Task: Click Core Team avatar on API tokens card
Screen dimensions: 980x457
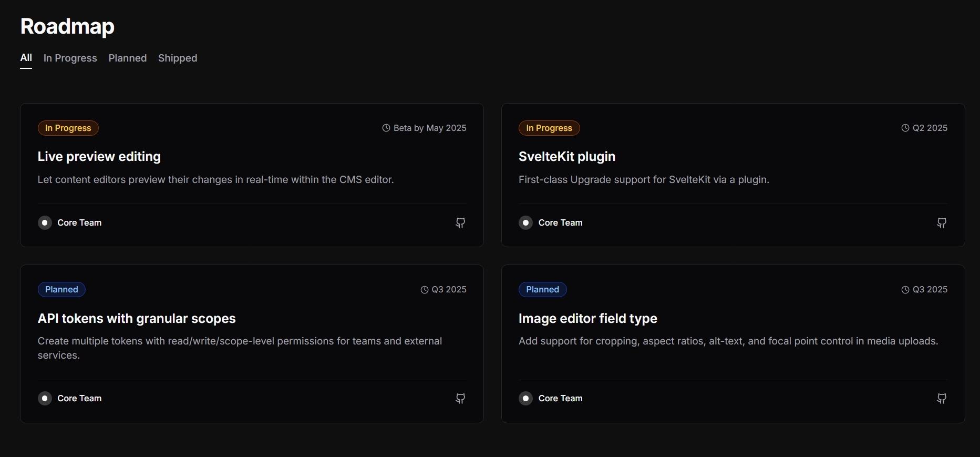Action: click(x=45, y=399)
